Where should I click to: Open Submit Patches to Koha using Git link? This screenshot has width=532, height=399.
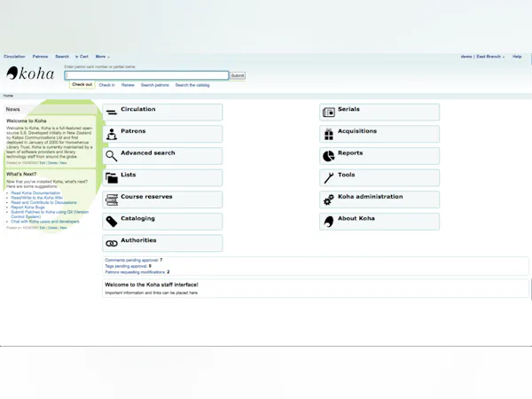point(50,215)
